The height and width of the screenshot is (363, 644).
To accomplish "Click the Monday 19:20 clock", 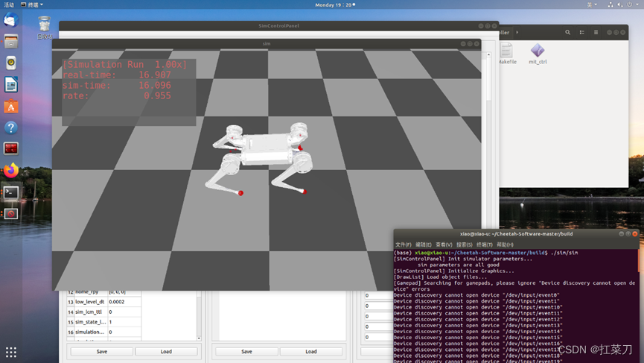I will point(335,4).
